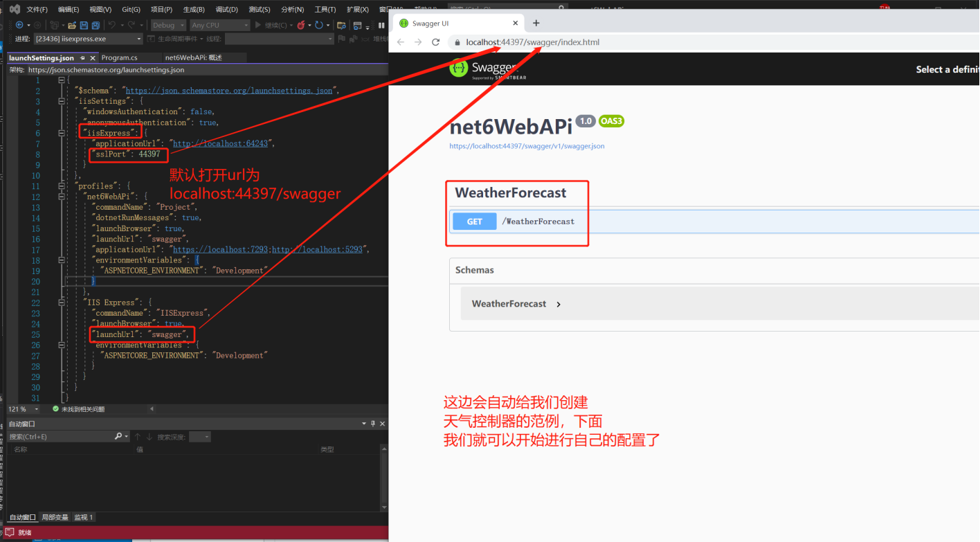Click the browser Back arrow
The height and width of the screenshot is (542, 980).
pos(400,42)
